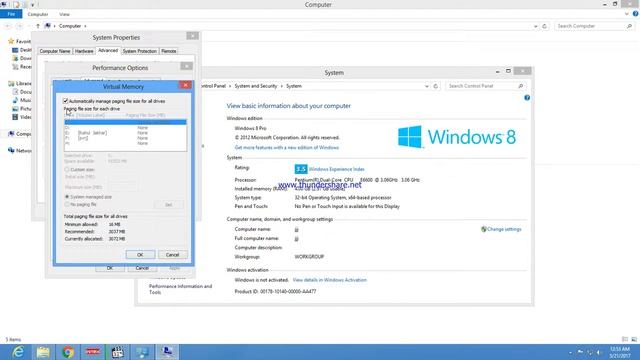
Task: Select the E: [Rahul Jakhar] drive row
Action: click(125, 133)
